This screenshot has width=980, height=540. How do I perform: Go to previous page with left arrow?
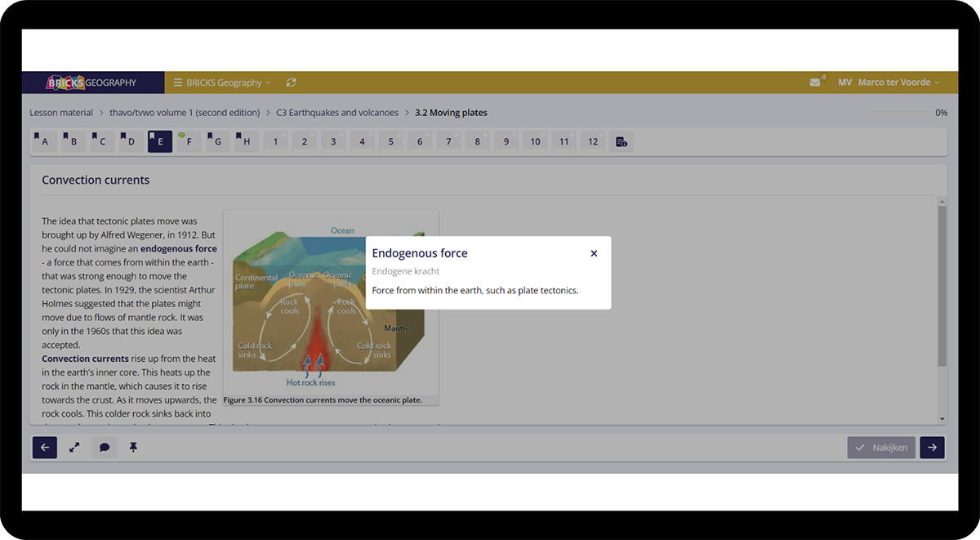click(x=45, y=448)
